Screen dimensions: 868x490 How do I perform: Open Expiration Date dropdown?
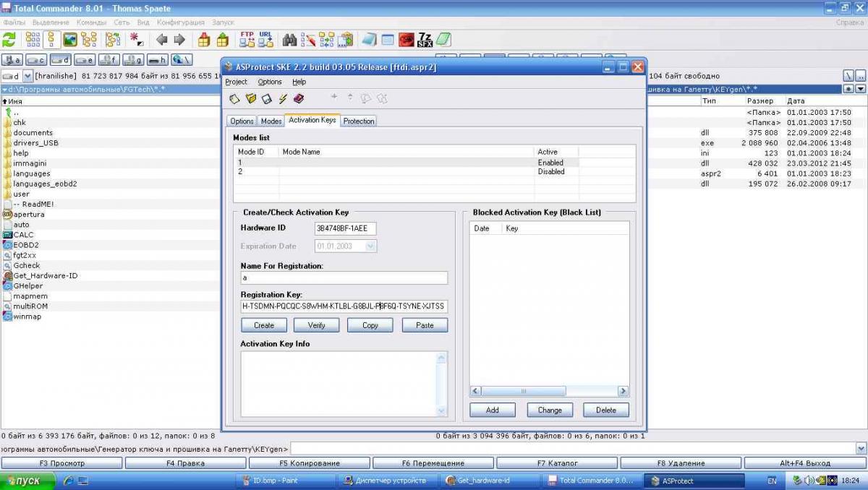coord(371,246)
